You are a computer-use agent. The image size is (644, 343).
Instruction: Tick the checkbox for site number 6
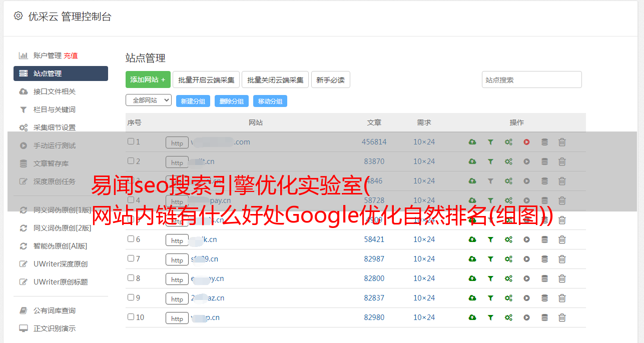131,239
